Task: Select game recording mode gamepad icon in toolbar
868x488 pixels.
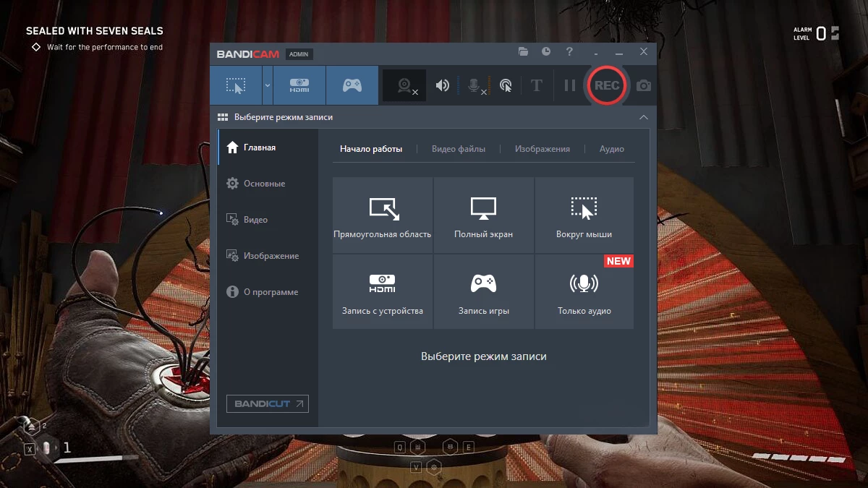Action: point(352,85)
